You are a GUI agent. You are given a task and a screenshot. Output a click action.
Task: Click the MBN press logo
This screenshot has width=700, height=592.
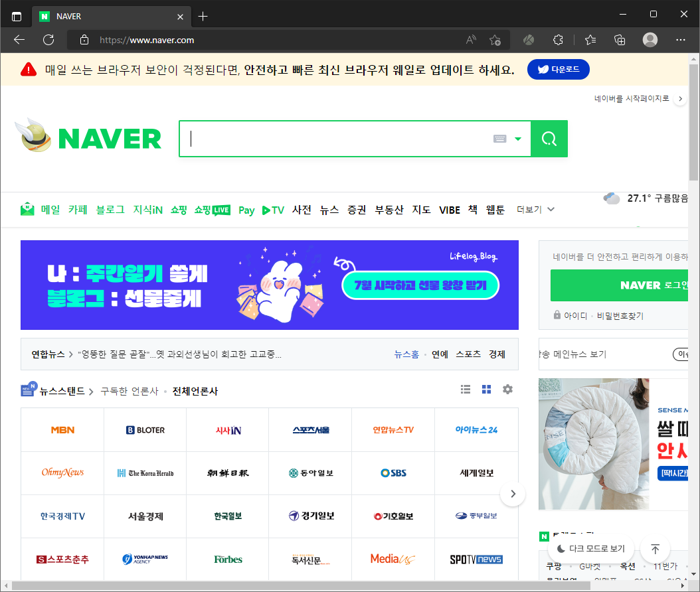click(x=62, y=430)
